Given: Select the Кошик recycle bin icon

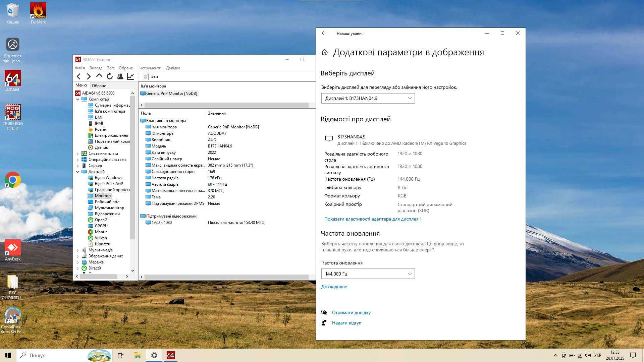Looking at the screenshot, I should click(13, 13).
